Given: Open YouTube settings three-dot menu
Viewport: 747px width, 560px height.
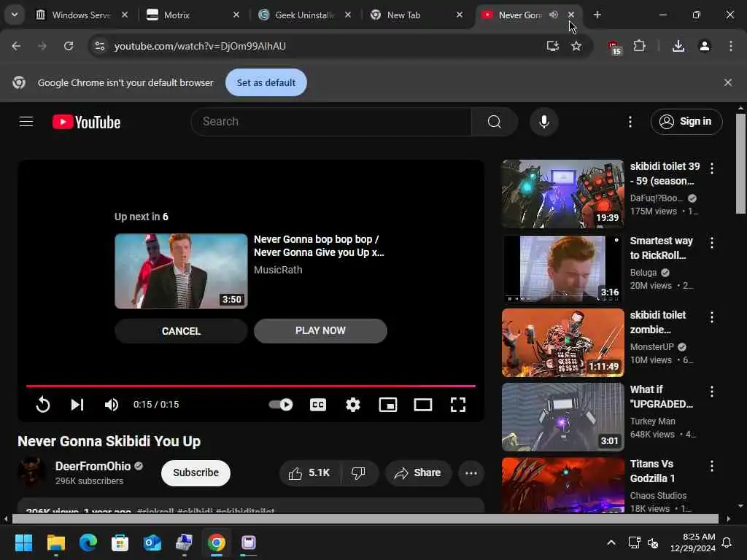Looking at the screenshot, I should [x=630, y=122].
